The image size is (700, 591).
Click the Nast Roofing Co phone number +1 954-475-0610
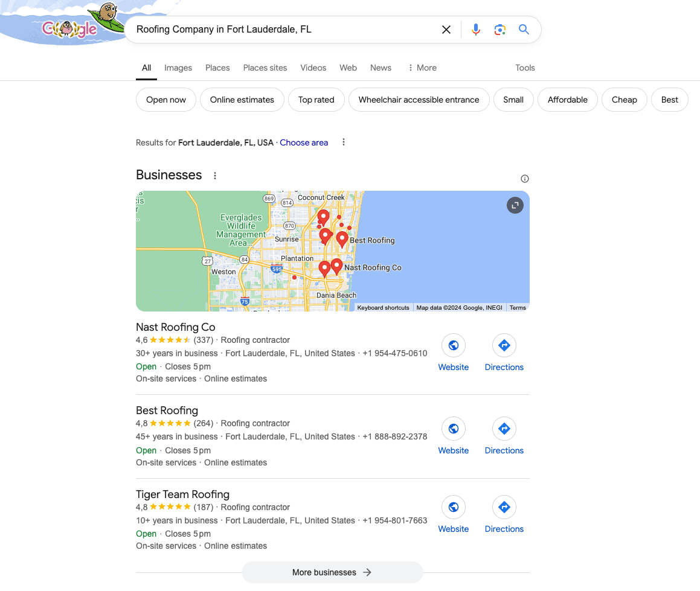point(394,353)
